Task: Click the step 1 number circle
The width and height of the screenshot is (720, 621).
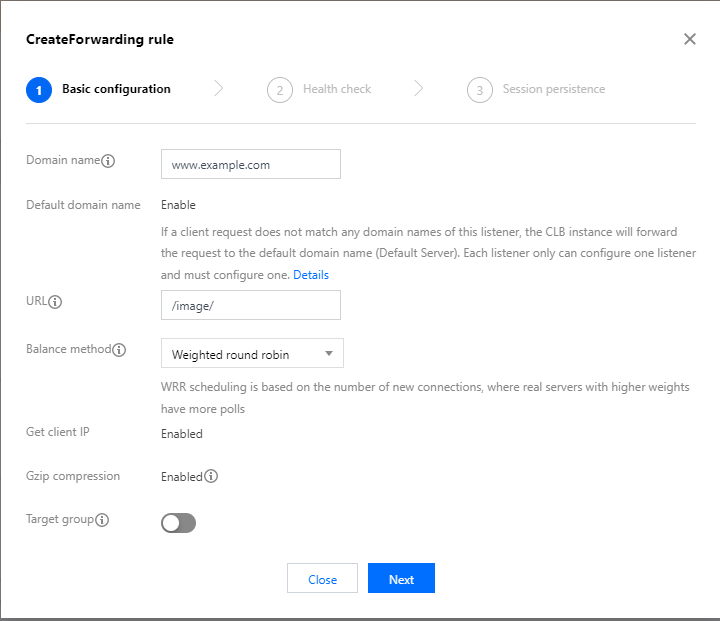Action: click(x=39, y=90)
